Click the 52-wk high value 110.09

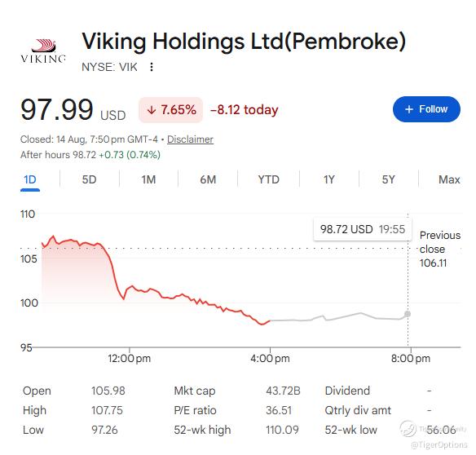click(282, 430)
